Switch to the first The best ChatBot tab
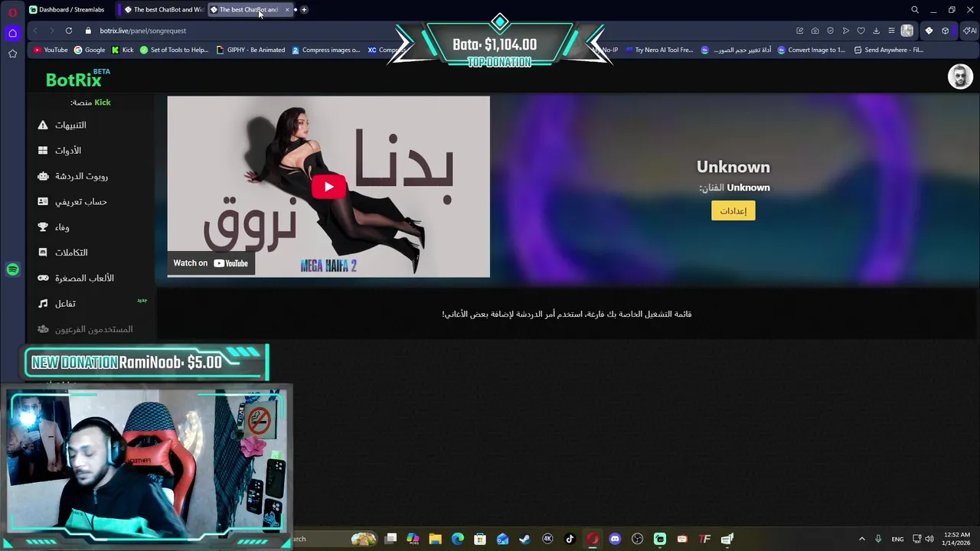This screenshot has height=551, width=980. [163, 10]
